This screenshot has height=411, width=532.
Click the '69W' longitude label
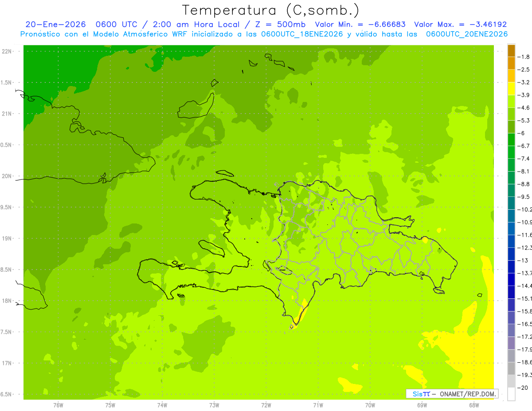422,405
